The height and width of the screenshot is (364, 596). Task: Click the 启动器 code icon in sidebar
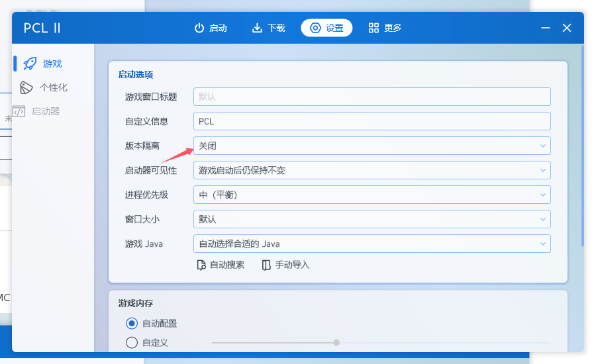click(19, 111)
